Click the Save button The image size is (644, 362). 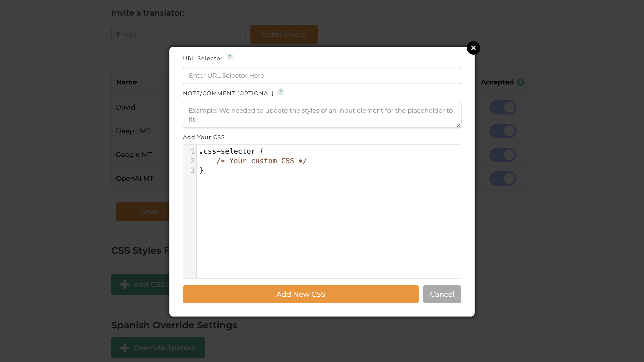tap(149, 211)
